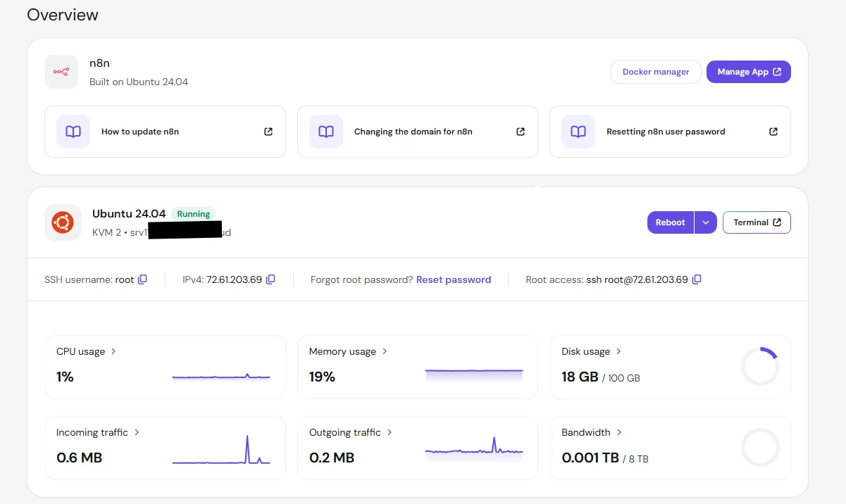Expand Disk usage details chevron
Viewport: 846px width, 504px height.
619,351
